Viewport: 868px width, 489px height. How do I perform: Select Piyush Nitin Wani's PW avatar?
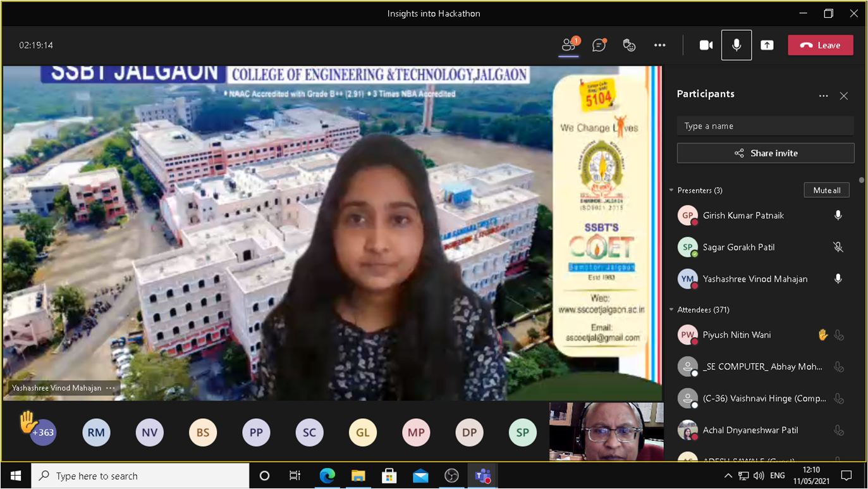pyautogui.click(x=687, y=335)
